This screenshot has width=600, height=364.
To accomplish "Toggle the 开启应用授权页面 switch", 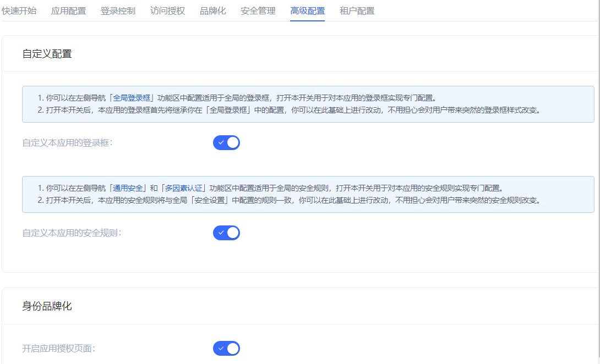I will pos(226,349).
